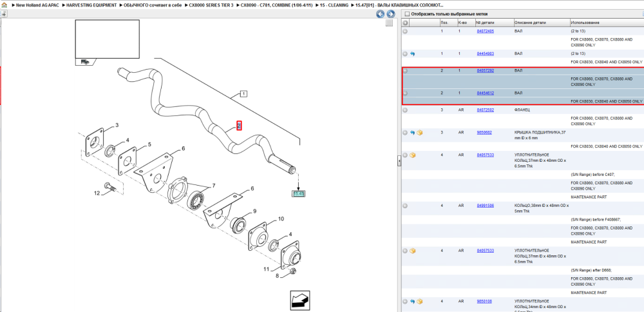Go to the catalog home icon
The image size is (644, 312).
pos(5,5)
